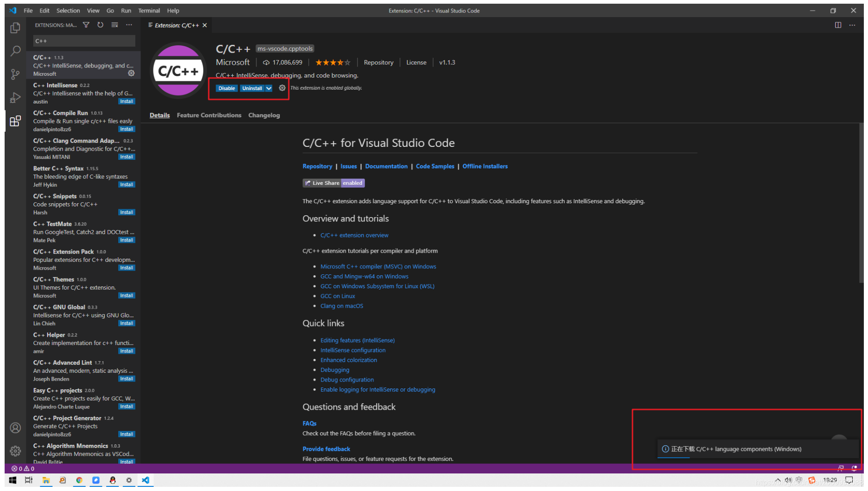868x491 pixels.
Task: Select C++ TestMate in extensions list
Action: click(x=84, y=232)
